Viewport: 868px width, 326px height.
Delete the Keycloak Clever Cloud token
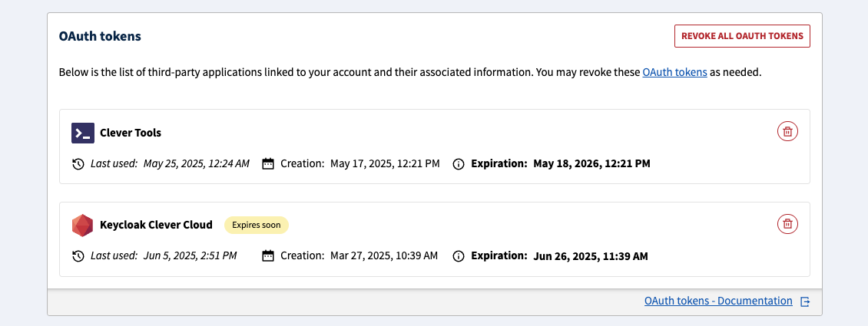(x=787, y=224)
